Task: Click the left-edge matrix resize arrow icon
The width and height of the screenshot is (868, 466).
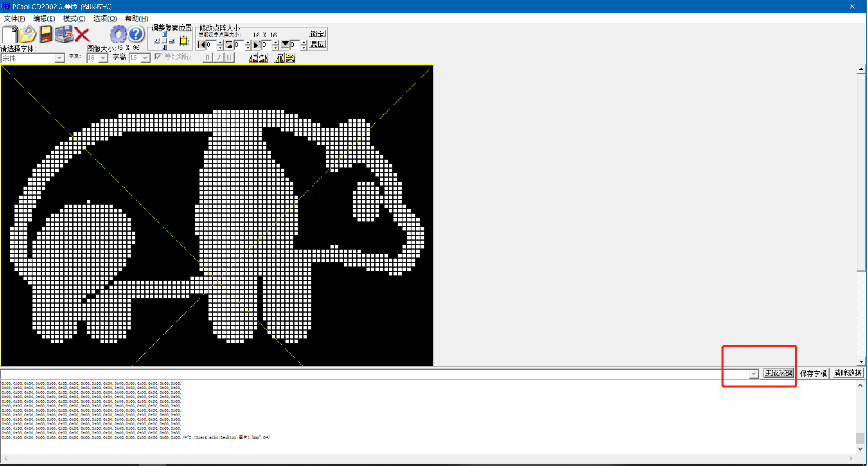Action: [201, 45]
